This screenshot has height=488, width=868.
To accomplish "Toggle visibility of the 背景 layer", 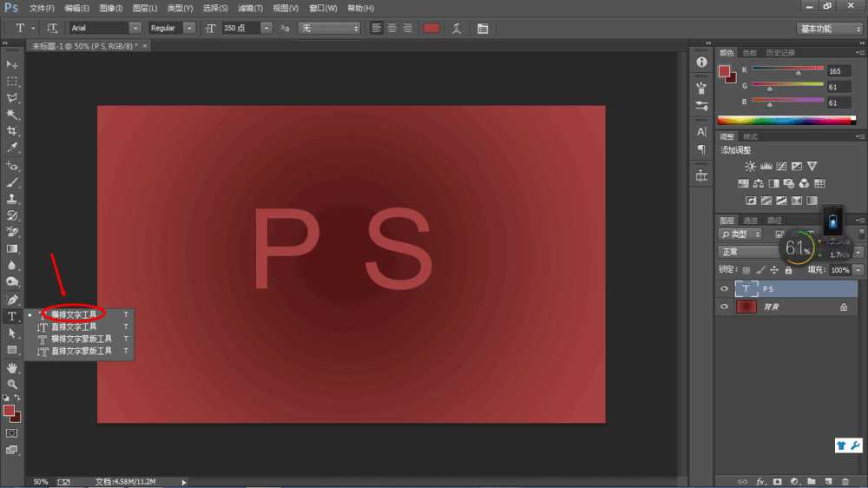I will [725, 307].
